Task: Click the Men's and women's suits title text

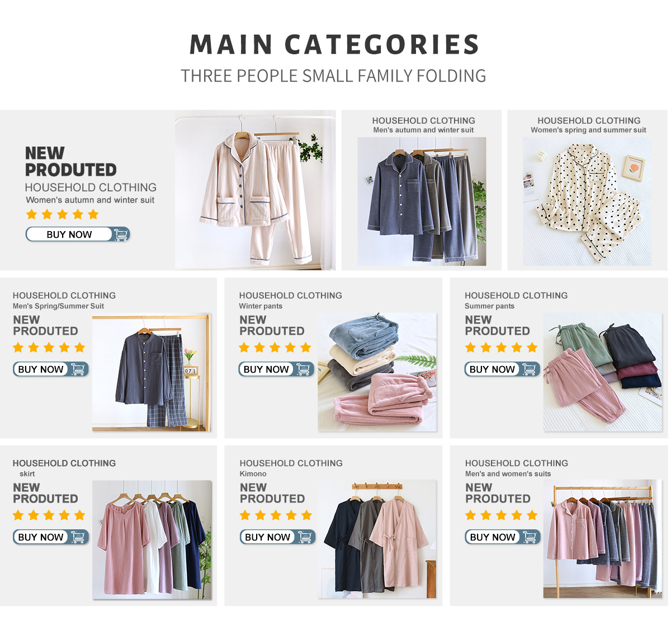Action: (x=508, y=474)
